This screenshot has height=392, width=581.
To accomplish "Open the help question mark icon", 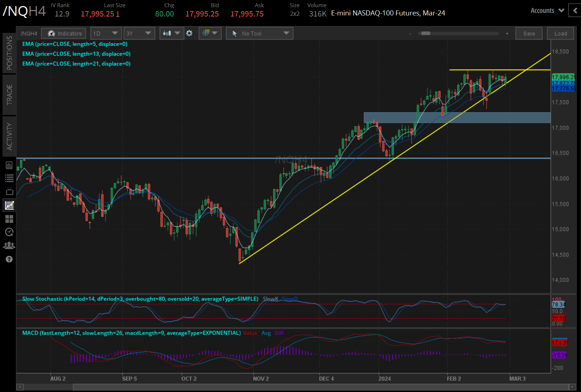I will (9, 259).
